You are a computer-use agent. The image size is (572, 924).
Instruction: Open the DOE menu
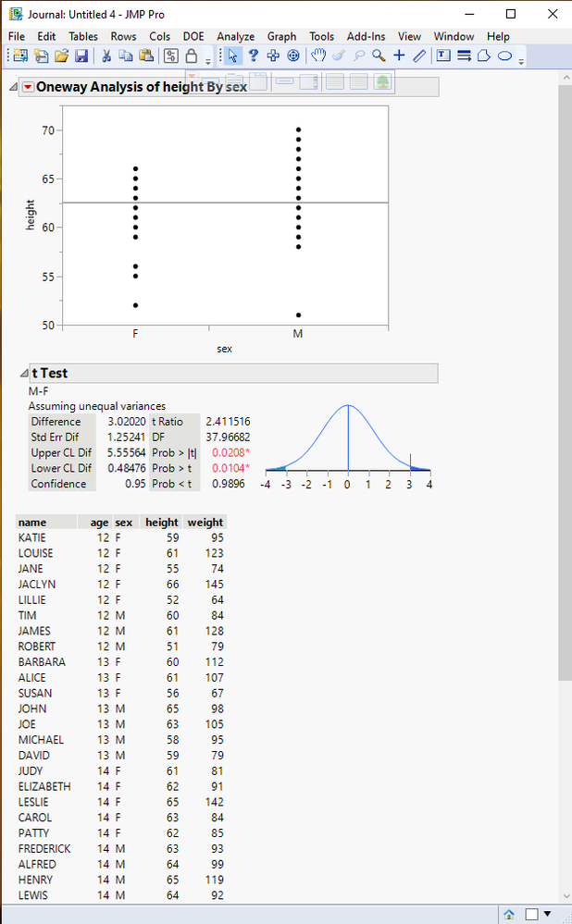[193, 37]
